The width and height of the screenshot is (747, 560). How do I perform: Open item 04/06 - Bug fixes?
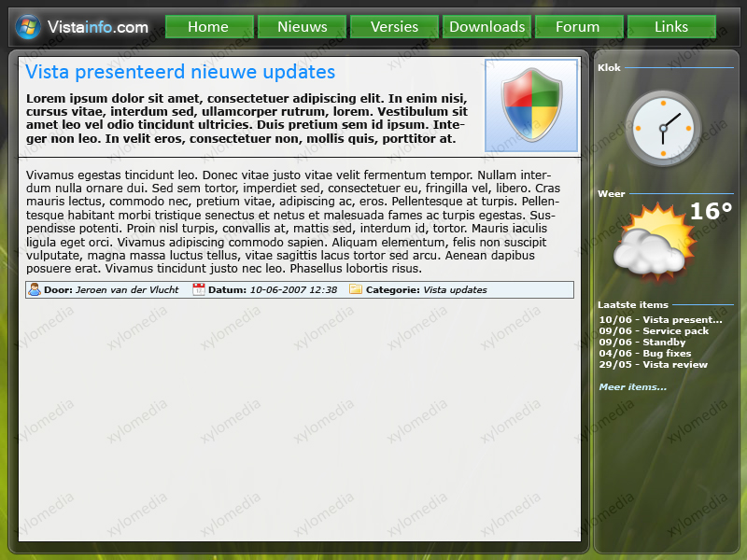coord(645,354)
